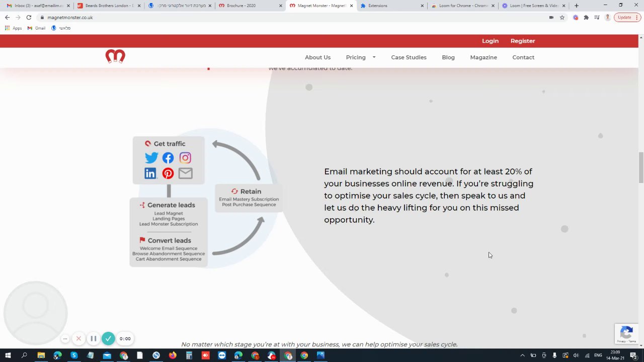
Task: Click the 'Generate leads' heading
Action: [x=171, y=205]
